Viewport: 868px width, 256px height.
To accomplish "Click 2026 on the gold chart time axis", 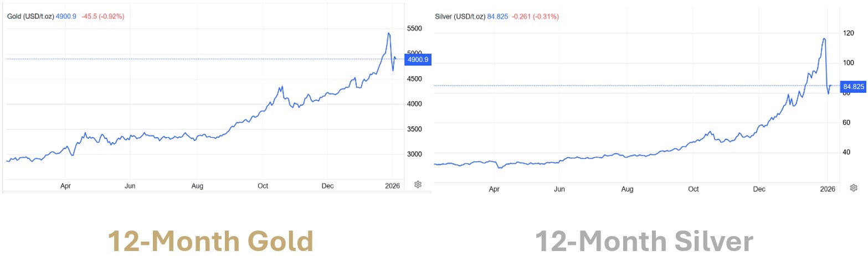I will (x=392, y=186).
